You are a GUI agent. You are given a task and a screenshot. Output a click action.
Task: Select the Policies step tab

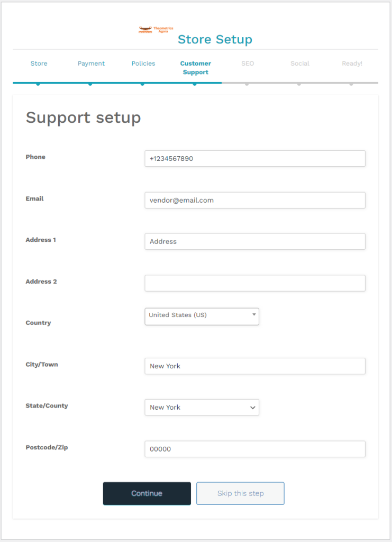[143, 64]
